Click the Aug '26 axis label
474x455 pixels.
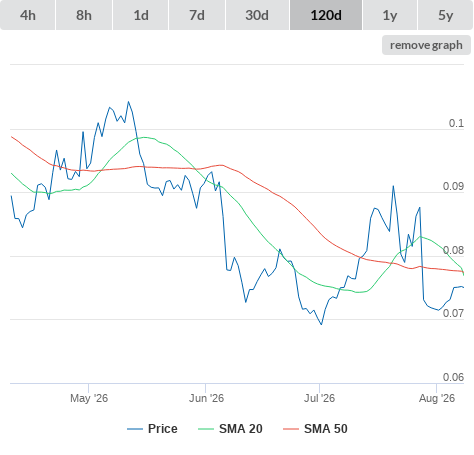[x=437, y=398]
